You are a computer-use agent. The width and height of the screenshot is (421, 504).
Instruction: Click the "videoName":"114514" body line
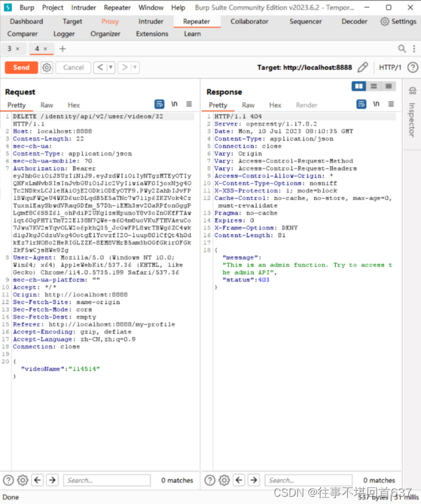pos(60,369)
